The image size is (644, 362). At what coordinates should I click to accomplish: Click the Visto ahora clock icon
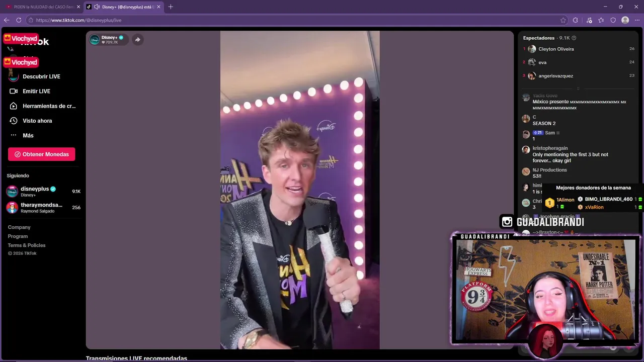click(14, 121)
